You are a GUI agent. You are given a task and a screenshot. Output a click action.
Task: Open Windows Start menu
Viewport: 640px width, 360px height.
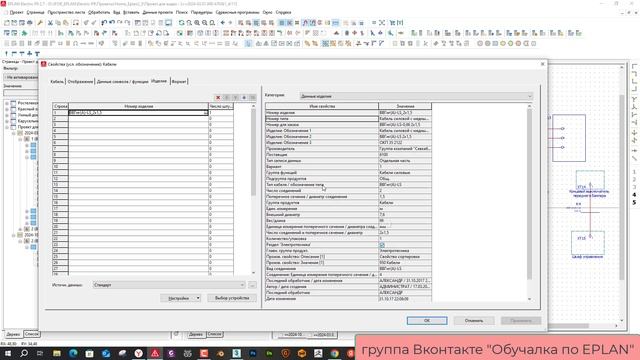pyautogui.click(x=7, y=353)
